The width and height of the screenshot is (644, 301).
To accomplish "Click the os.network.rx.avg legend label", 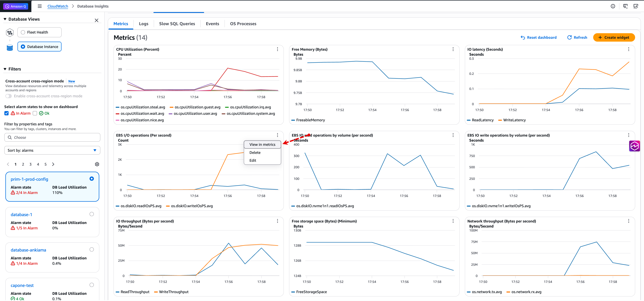I will [526, 292].
